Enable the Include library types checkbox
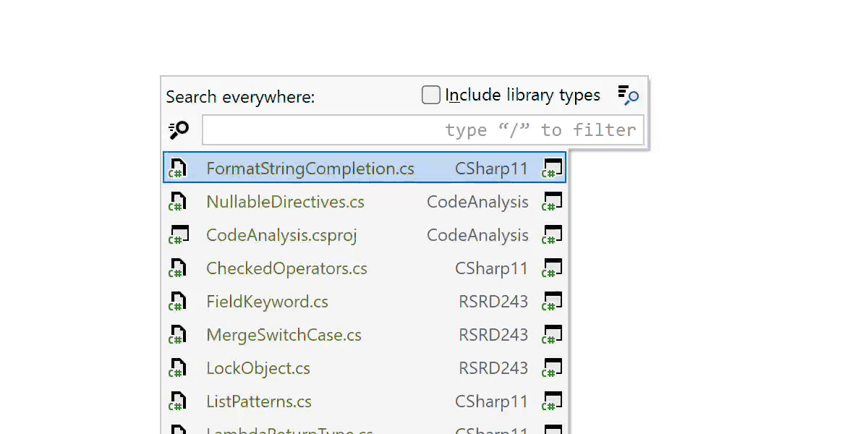Image resolution: width=868 pixels, height=434 pixels. (x=431, y=95)
